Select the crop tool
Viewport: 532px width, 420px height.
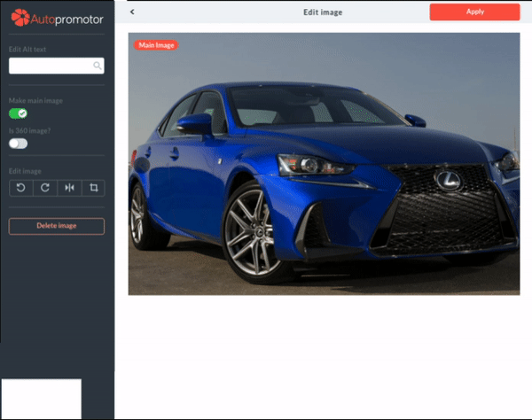point(92,188)
